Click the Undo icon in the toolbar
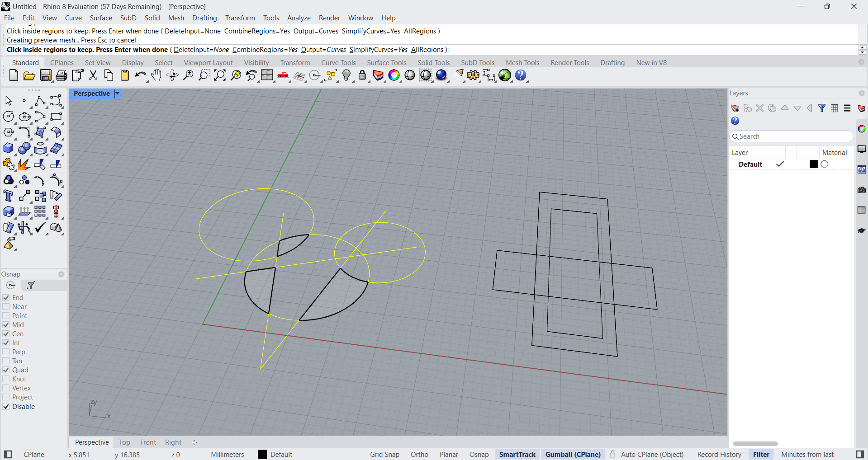The width and height of the screenshot is (868, 460). 141,75
